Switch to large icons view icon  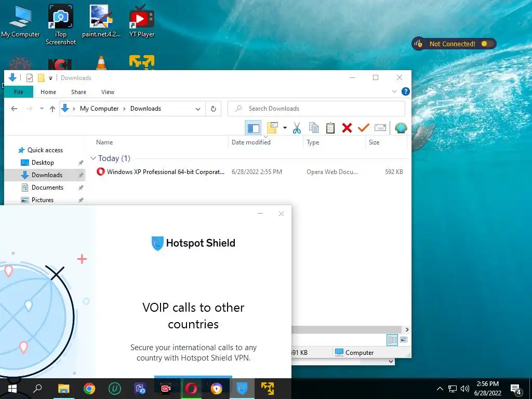click(x=404, y=340)
